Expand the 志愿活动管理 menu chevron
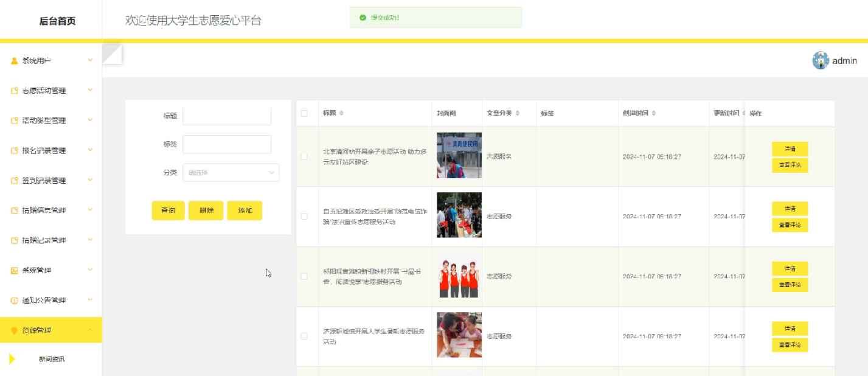The height and width of the screenshot is (376, 868). (90, 90)
